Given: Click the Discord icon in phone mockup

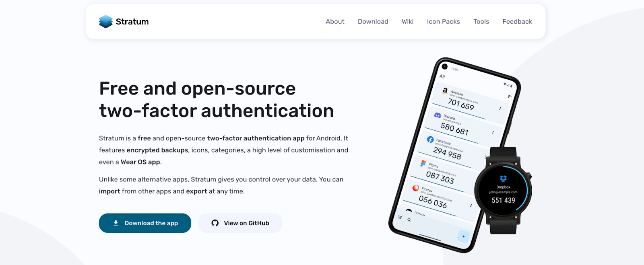Looking at the screenshot, I should (438, 115).
